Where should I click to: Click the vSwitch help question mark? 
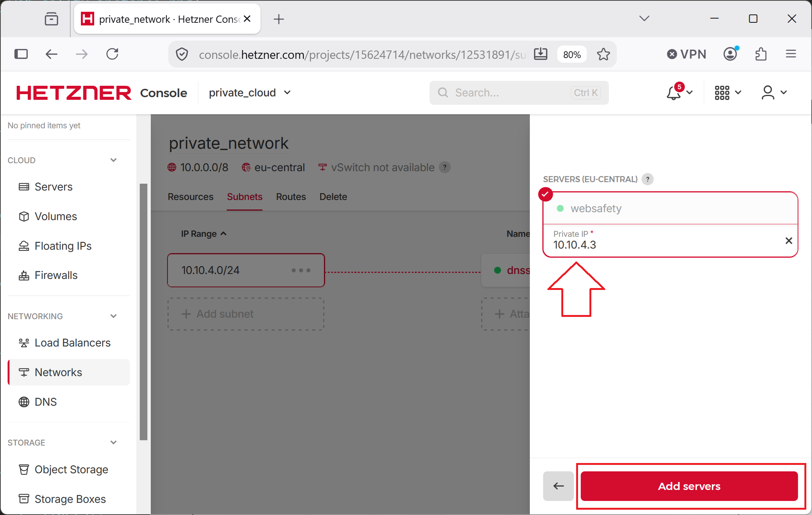point(445,167)
